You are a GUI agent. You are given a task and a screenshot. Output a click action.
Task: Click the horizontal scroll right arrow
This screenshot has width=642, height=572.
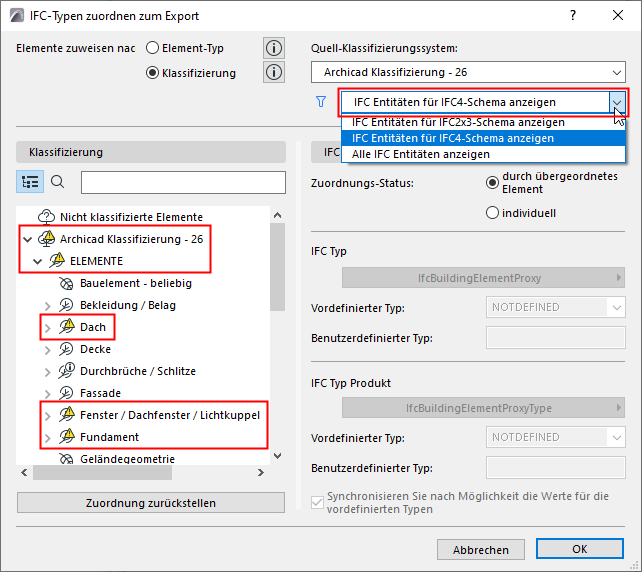click(260, 473)
